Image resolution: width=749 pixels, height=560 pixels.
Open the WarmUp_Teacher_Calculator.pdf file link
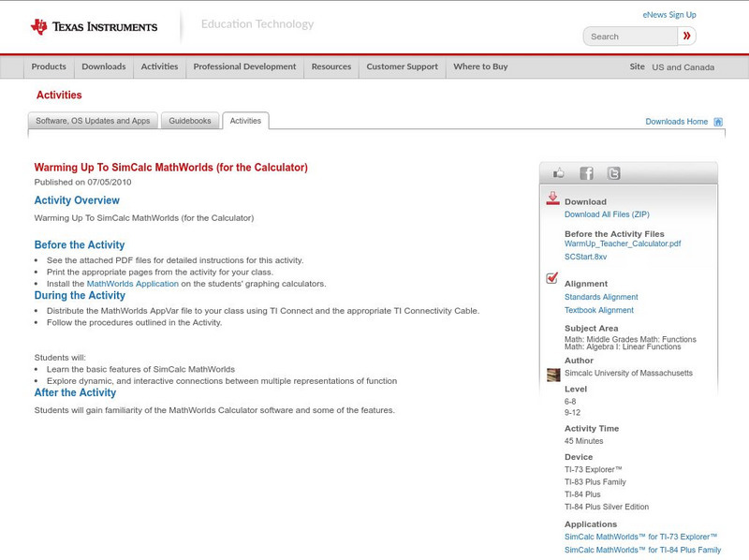(x=622, y=243)
